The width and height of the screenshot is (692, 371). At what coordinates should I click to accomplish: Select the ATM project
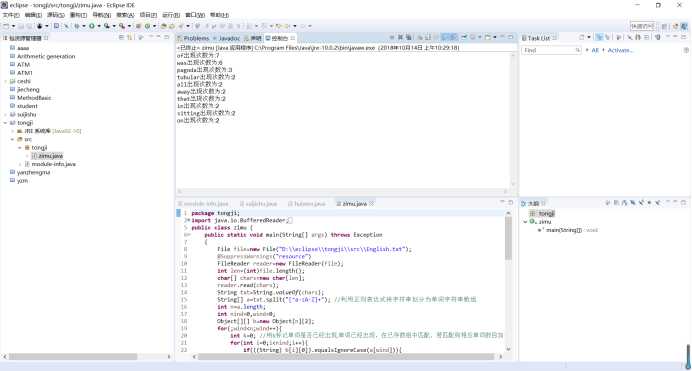coord(20,64)
